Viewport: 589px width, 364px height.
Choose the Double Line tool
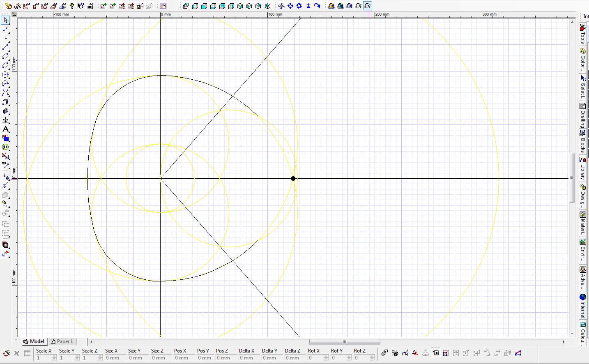[x=5, y=56]
